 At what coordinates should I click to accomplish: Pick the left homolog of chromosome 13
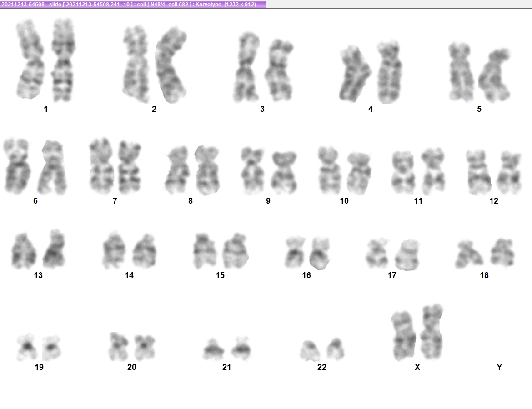pos(23,251)
